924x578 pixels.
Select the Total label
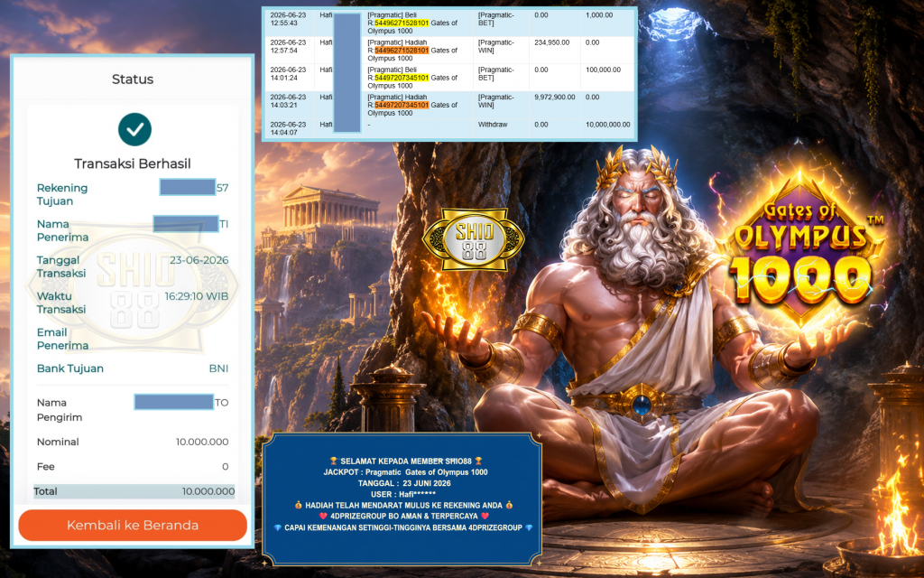pyautogui.click(x=45, y=491)
